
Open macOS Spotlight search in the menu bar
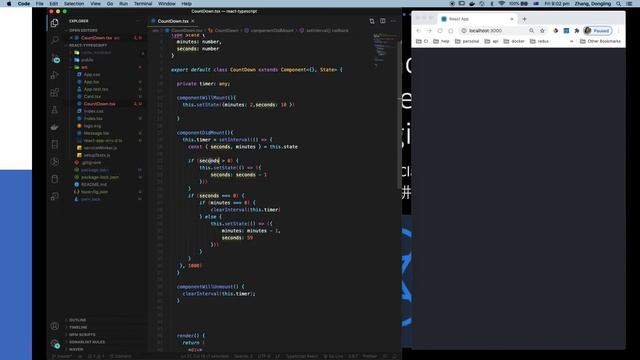[619, 4]
